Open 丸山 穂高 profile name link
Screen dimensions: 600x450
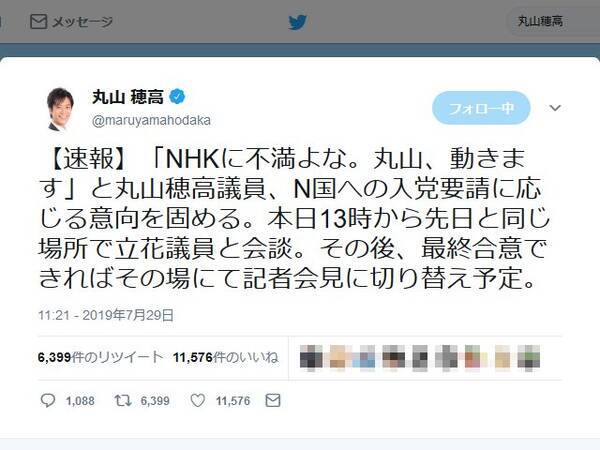(x=128, y=96)
